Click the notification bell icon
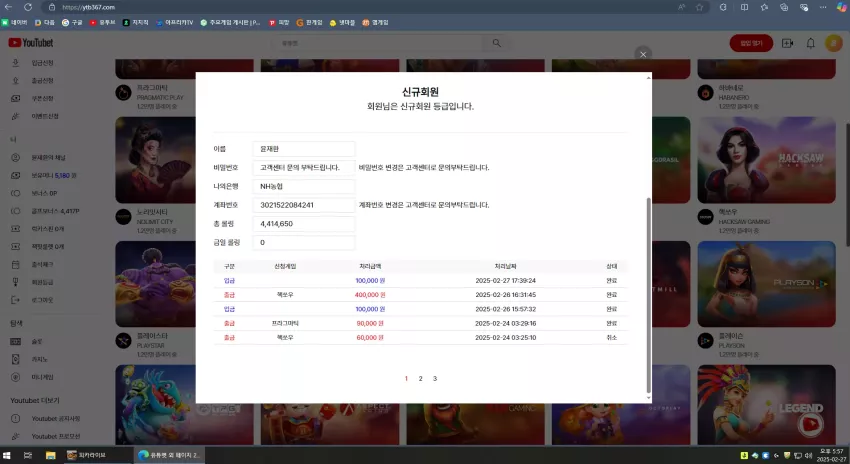 pos(810,43)
